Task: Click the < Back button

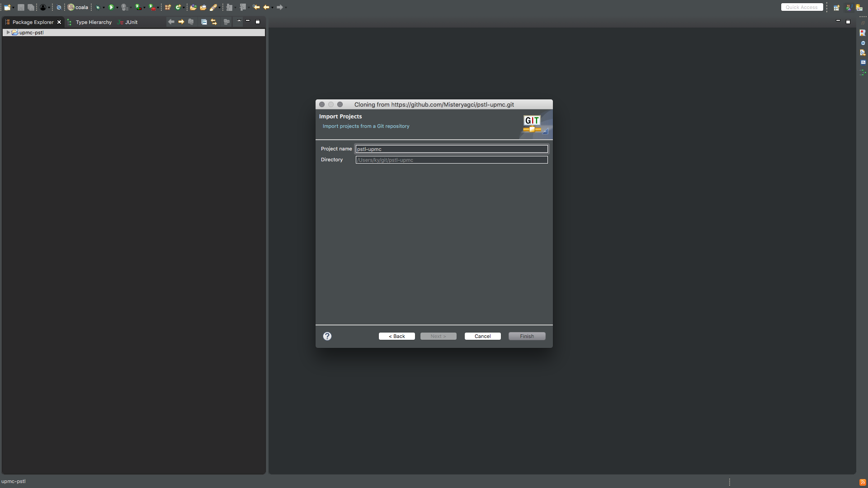Action: (x=396, y=336)
